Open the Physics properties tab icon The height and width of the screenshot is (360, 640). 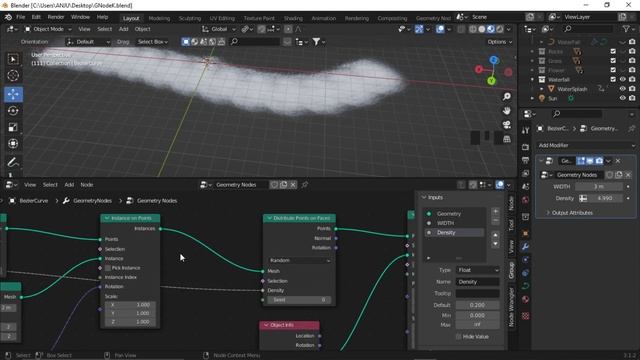[525, 273]
